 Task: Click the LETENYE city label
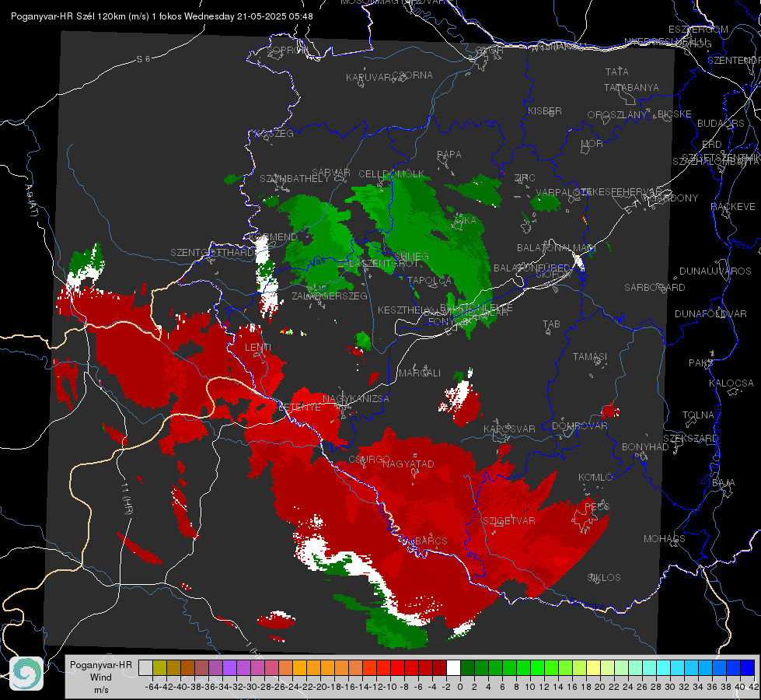click(299, 407)
